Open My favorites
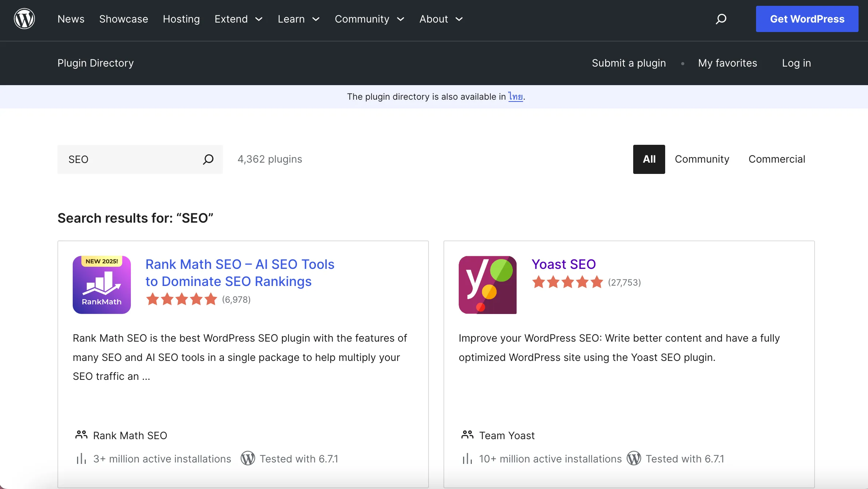 728,63
